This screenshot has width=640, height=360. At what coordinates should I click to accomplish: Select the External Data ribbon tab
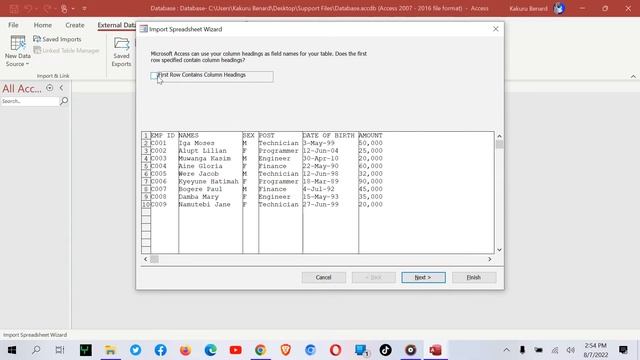[x=116, y=25]
